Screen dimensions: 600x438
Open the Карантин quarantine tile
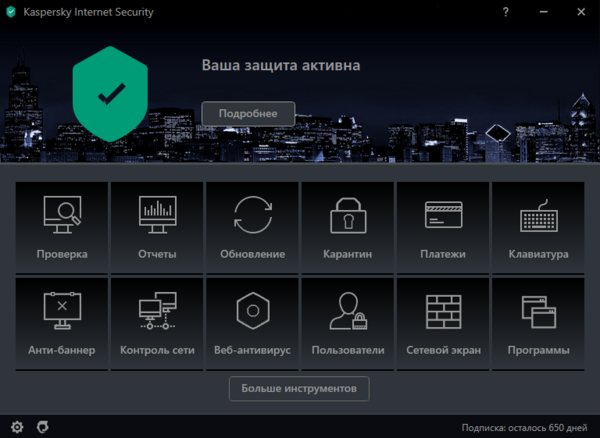pos(347,227)
